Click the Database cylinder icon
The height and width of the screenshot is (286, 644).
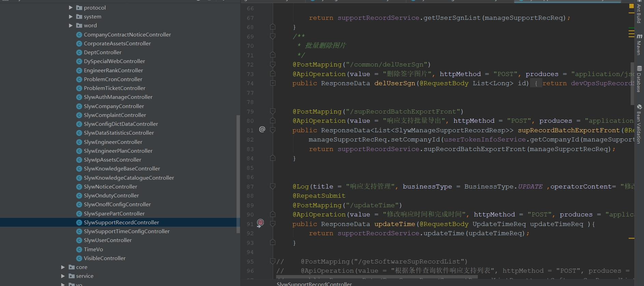pyautogui.click(x=639, y=68)
